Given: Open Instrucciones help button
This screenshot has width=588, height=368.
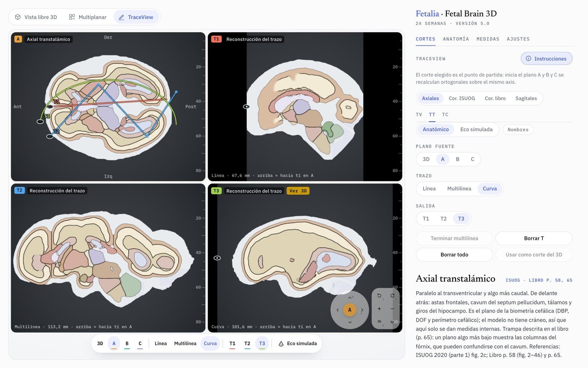Looking at the screenshot, I should point(546,59).
